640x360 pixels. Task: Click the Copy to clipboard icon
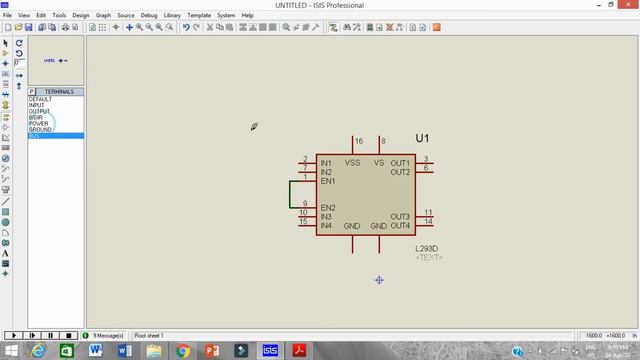click(x=220, y=27)
